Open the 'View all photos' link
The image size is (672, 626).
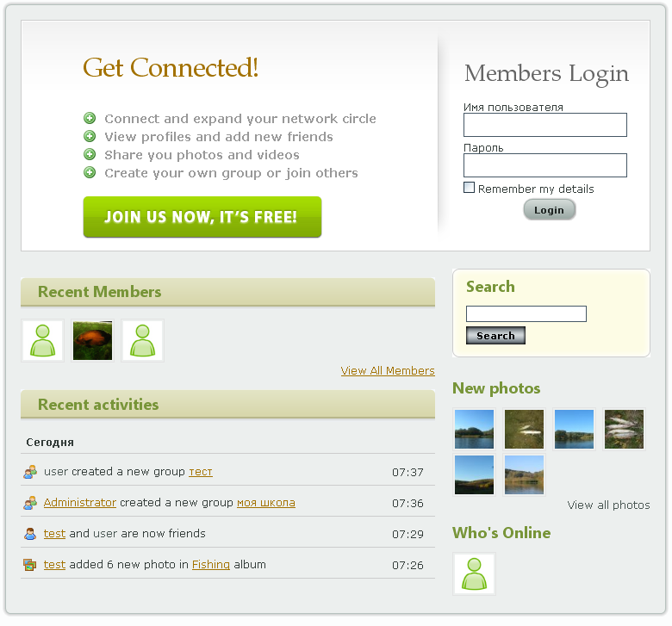tap(608, 505)
